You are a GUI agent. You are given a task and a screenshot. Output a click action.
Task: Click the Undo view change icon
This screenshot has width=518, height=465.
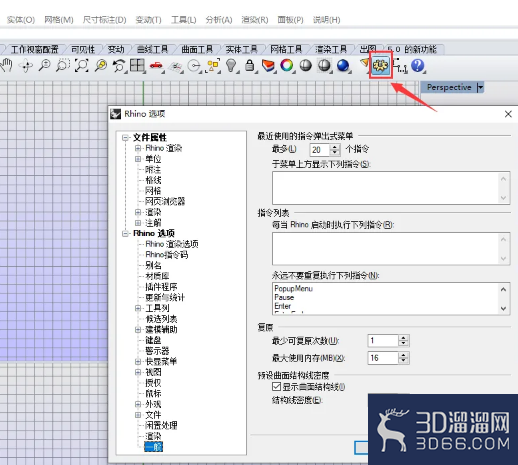[119, 65]
